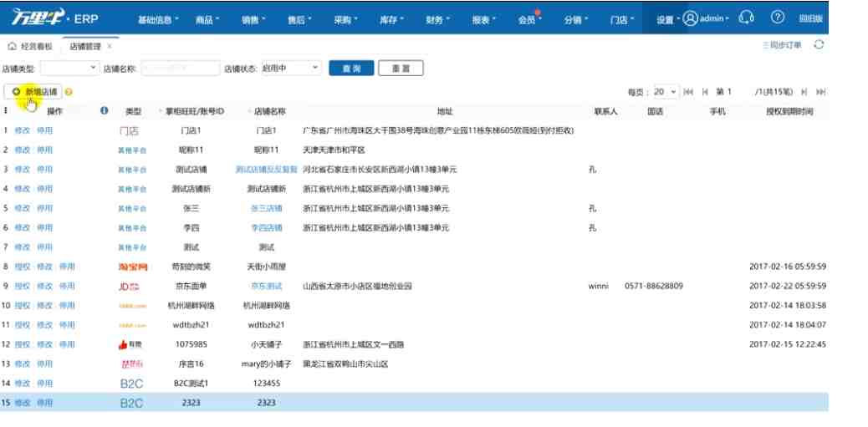Click the 万里牛 ERP logo
This screenshot has width=868, height=427.
pos(55,18)
